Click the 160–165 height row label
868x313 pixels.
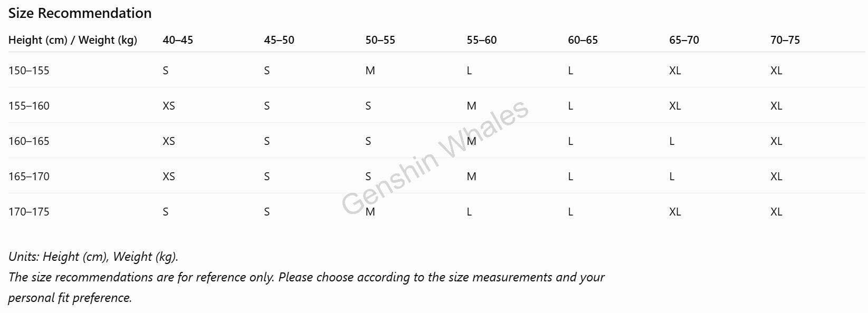[29, 141]
